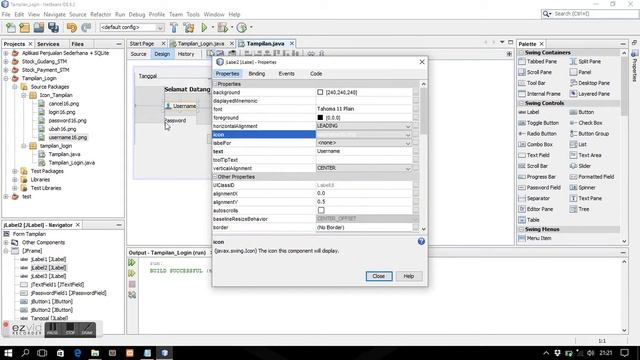The image size is (640, 360).
Task: Switch to the Code tab in properties dialog
Action: click(316, 73)
